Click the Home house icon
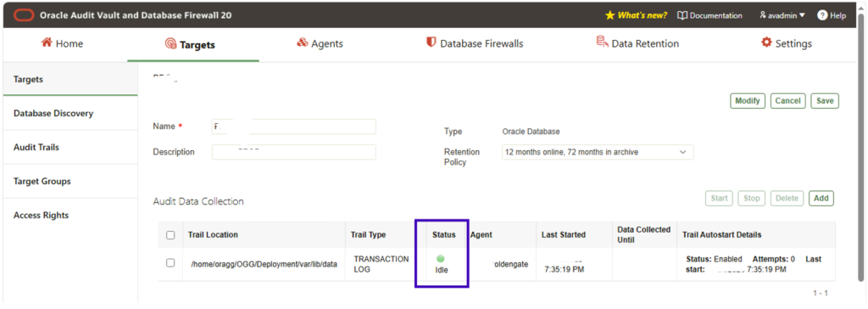Image resolution: width=868 pixels, height=309 pixels. [x=47, y=42]
